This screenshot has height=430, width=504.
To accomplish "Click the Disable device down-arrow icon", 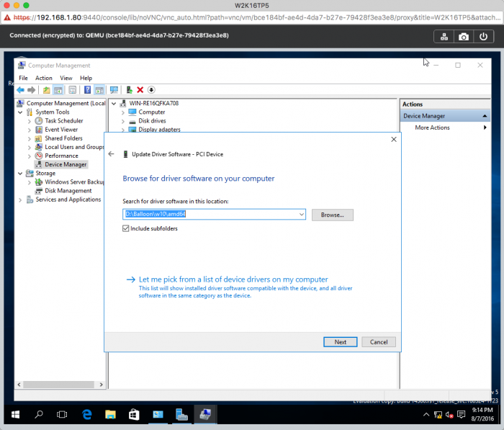I will [x=151, y=90].
